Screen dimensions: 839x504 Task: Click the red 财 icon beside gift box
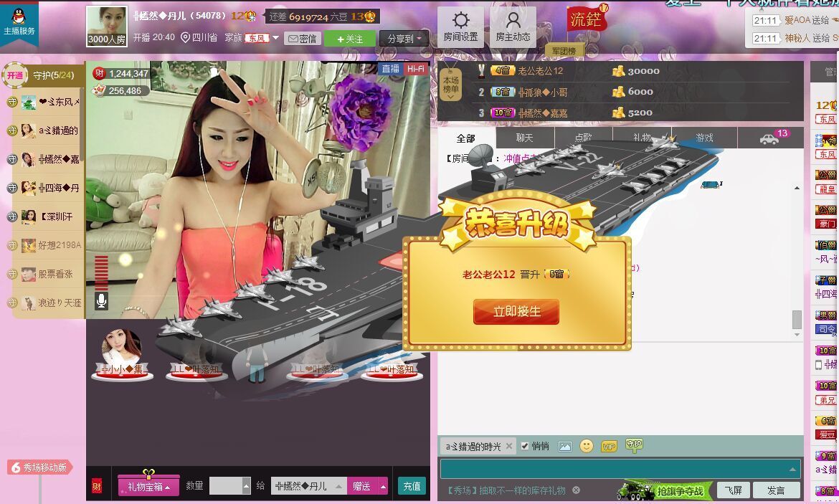(97, 486)
